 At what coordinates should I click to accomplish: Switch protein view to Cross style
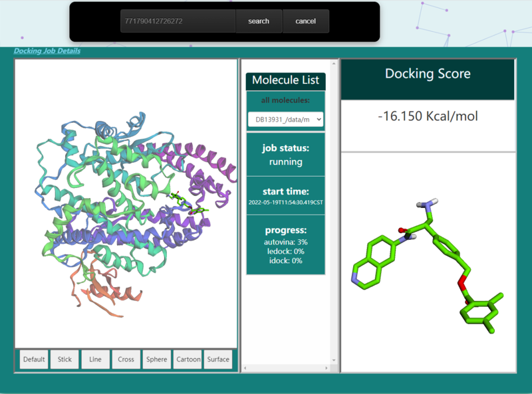126,359
